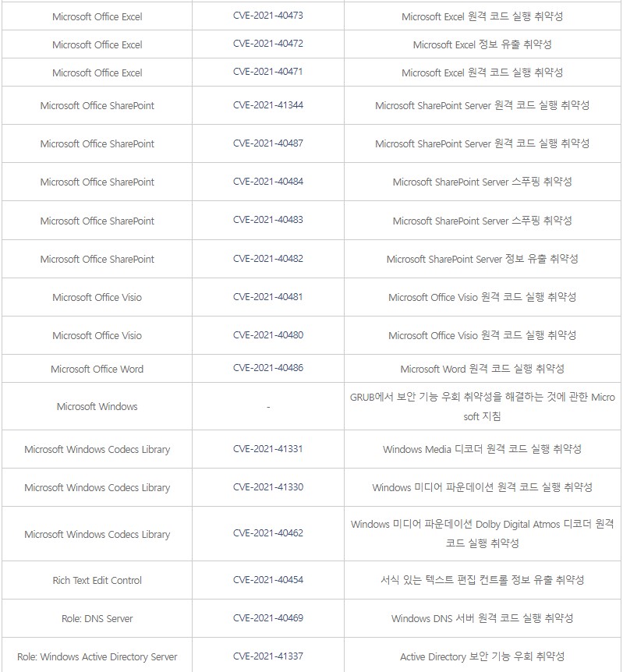The height and width of the screenshot is (672, 623).
Task: Click the CVE-2021-40472 identifier
Action: click(x=268, y=44)
